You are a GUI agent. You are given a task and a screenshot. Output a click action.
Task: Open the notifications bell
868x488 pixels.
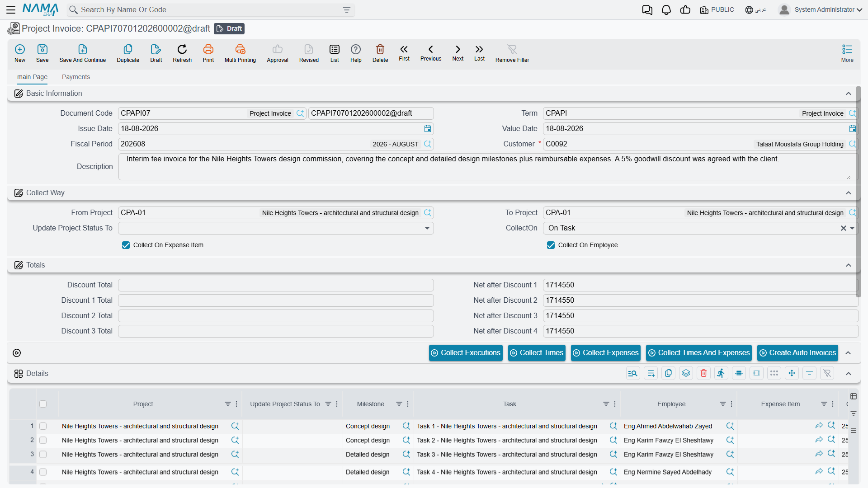coord(666,9)
